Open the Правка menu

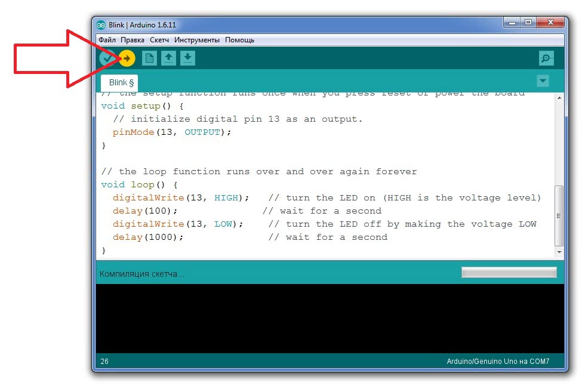point(133,40)
